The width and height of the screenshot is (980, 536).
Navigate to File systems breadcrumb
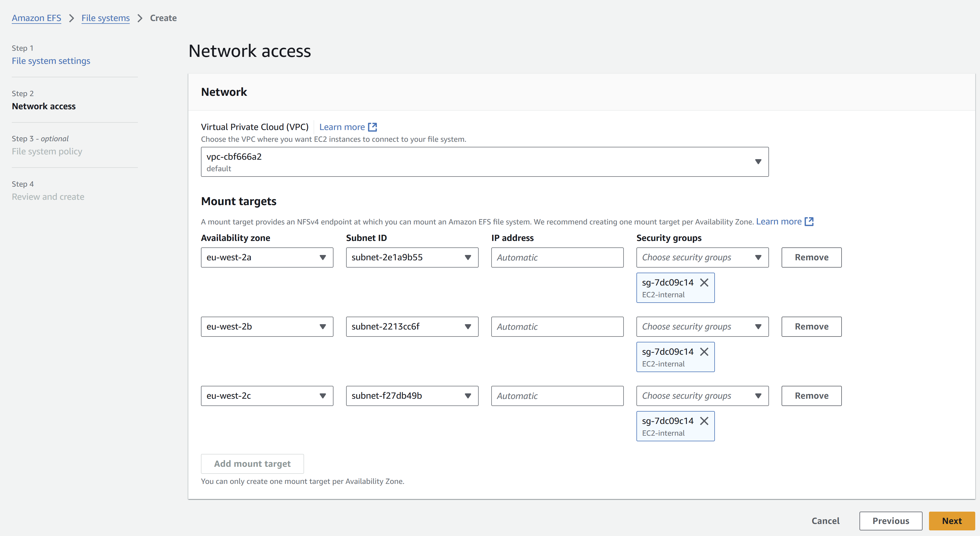[x=105, y=18]
